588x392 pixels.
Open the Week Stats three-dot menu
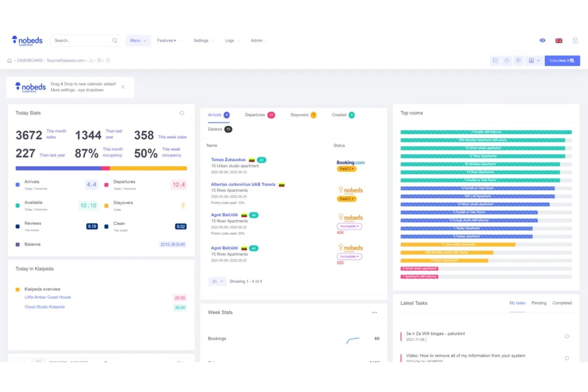coord(374,313)
